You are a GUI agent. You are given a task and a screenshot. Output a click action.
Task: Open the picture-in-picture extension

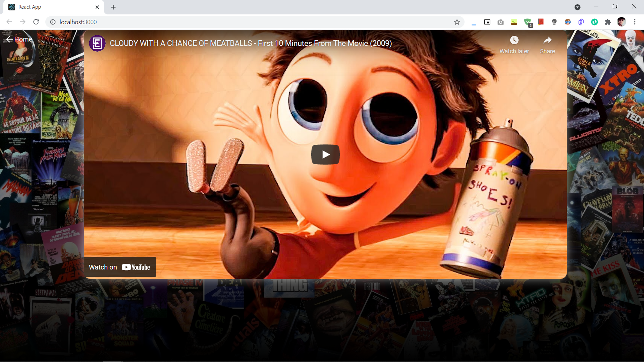click(x=487, y=22)
